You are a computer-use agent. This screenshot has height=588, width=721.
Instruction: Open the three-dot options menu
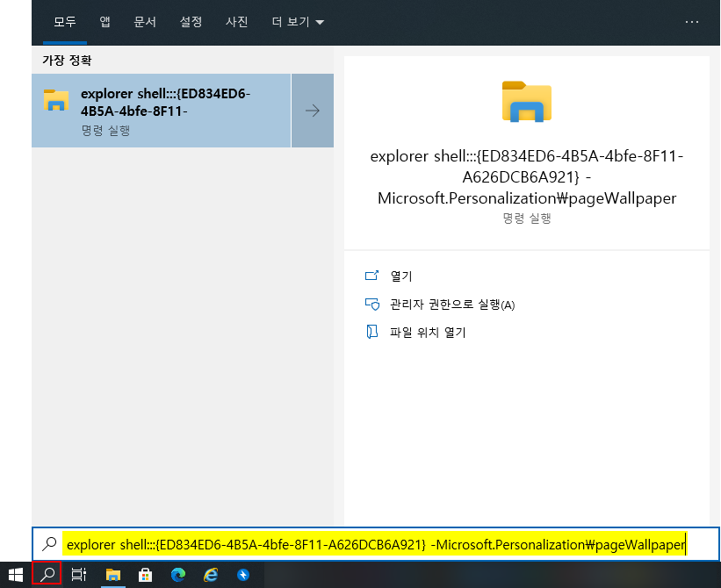click(691, 22)
